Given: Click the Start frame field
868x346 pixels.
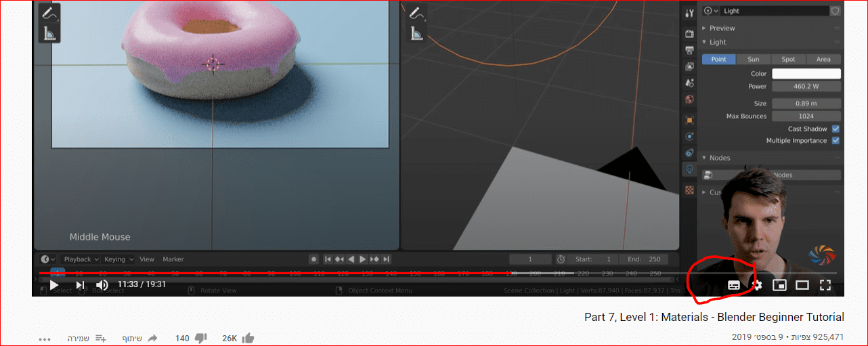Looking at the screenshot, I should [593, 259].
